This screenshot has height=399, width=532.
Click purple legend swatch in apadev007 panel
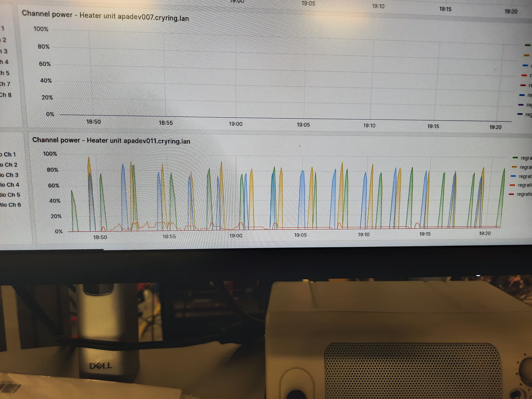click(x=521, y=105)
